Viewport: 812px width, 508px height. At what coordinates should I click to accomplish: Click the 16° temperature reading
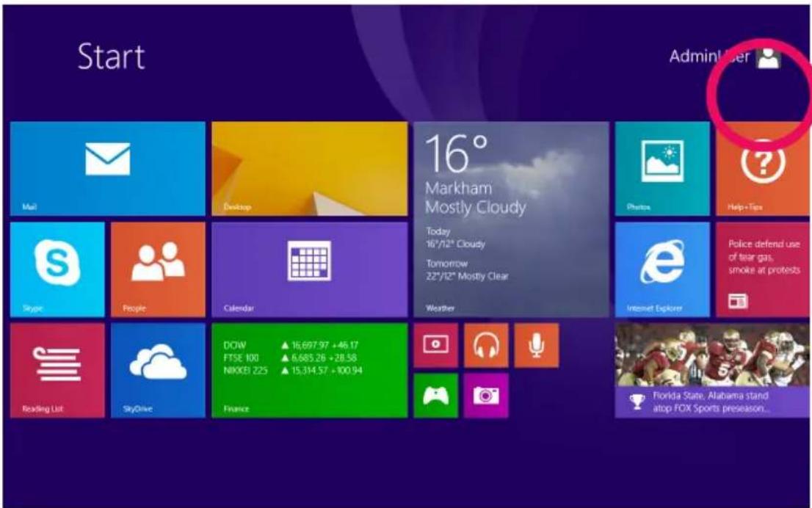point(456,153)
